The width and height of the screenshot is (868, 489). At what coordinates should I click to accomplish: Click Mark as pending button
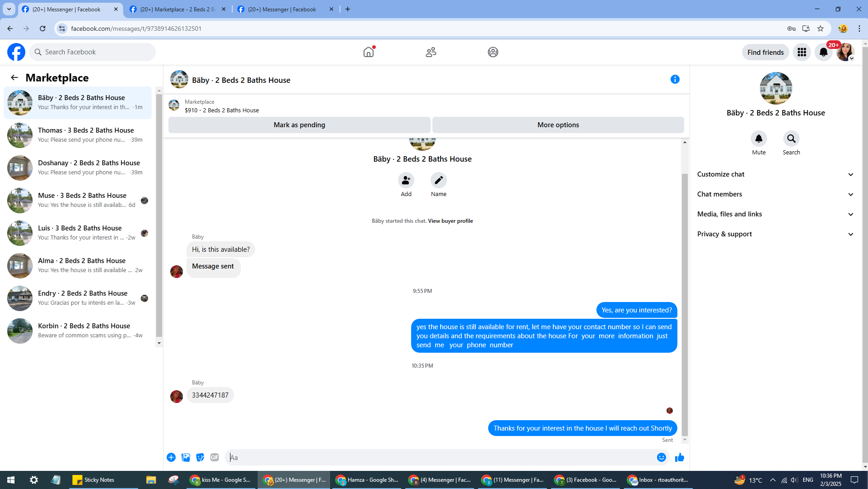[x=299, y=125]
